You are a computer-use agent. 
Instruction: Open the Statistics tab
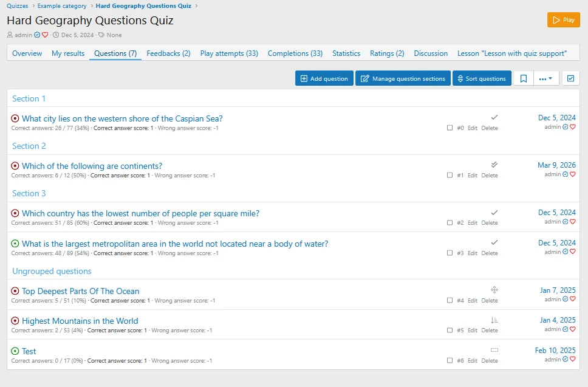click(346, 53)
